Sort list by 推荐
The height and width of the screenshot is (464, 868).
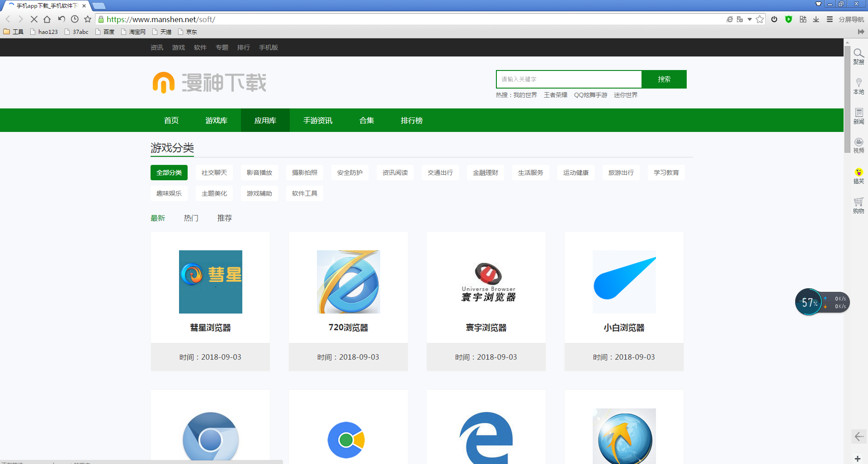(x=225, y=218)
